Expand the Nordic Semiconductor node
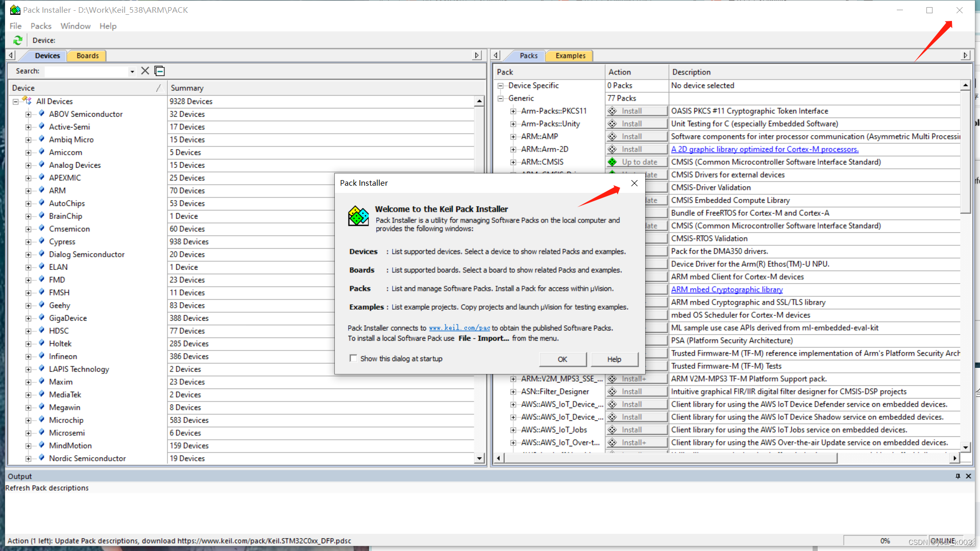 [x=29, y=459]
